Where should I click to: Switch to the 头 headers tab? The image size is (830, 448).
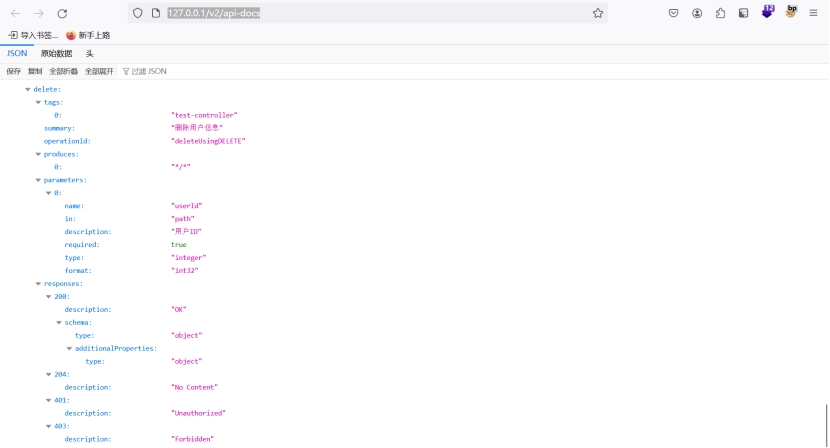tap(89, 53)
